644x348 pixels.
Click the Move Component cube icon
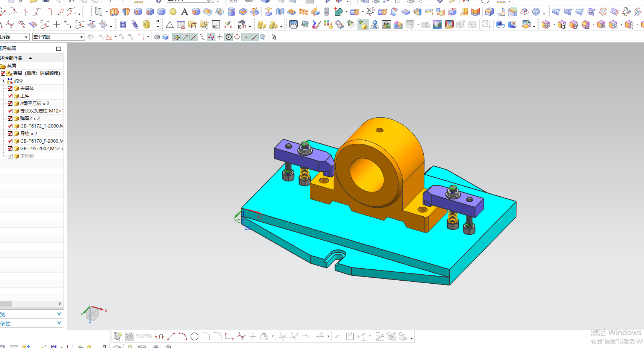coord(546,25)
